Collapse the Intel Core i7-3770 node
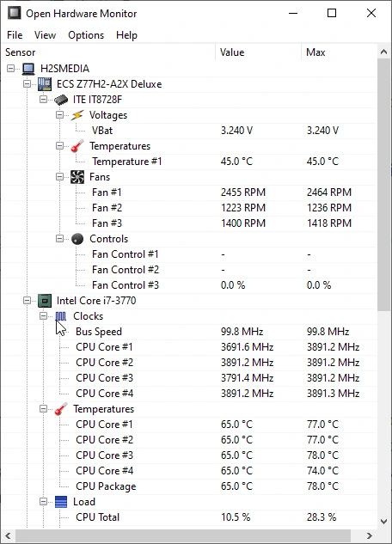The image size is (392, 544). tap(27, 300)
